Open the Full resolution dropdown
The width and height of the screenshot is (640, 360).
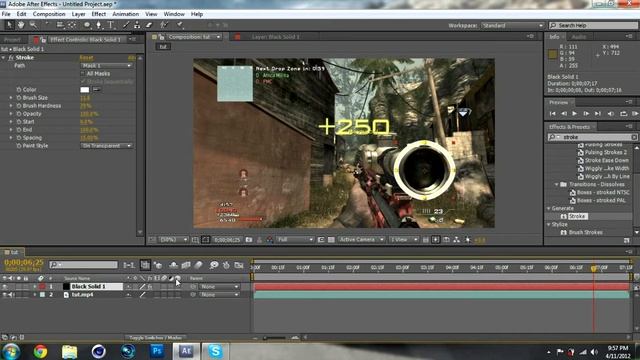coord(295,240)
